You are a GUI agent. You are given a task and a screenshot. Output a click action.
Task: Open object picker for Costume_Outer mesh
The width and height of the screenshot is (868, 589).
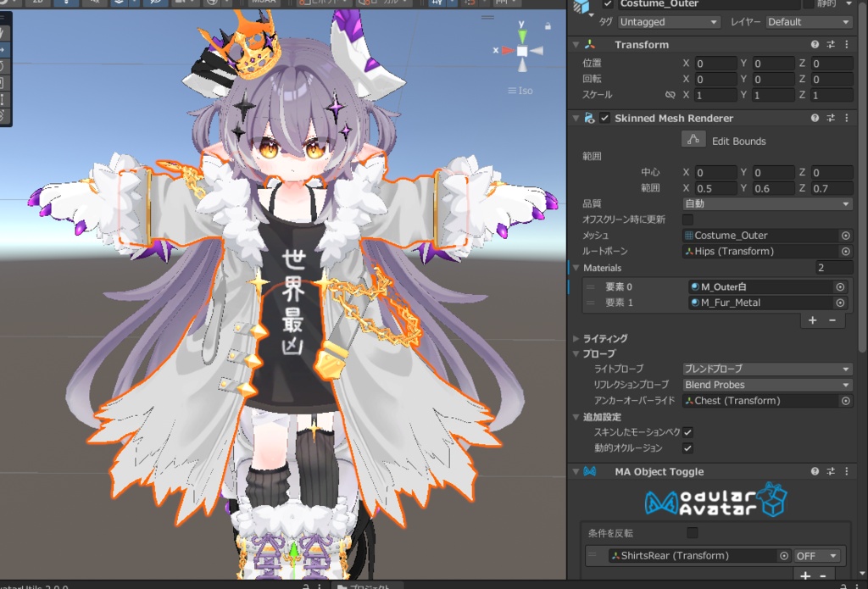tap(845, 236)
